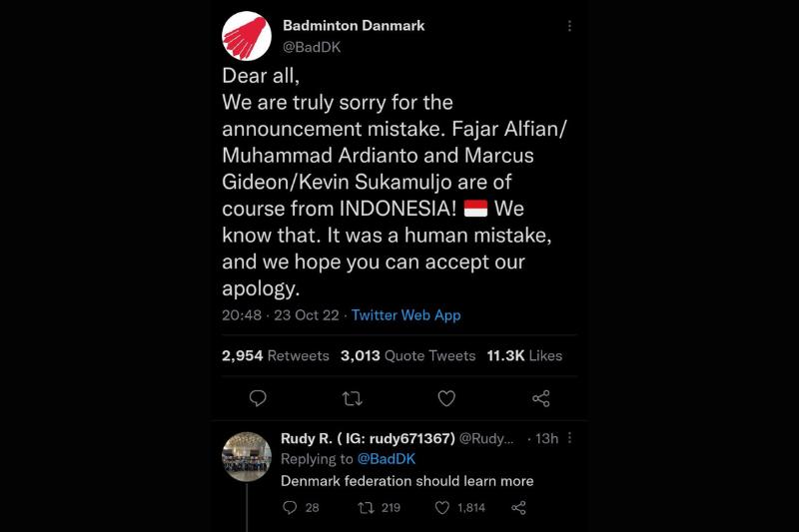The image size is (799, 532).
Task: Share Rudy R.'s reply
Action: [x=518, y=507]
